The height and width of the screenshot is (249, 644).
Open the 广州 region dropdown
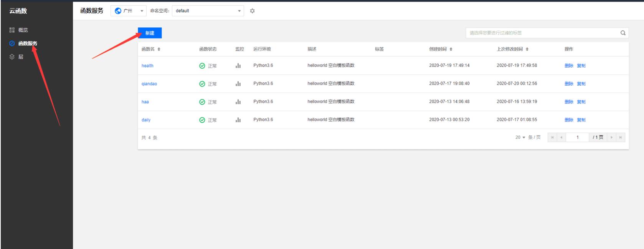pyautogui.click(x=129, y=11)
